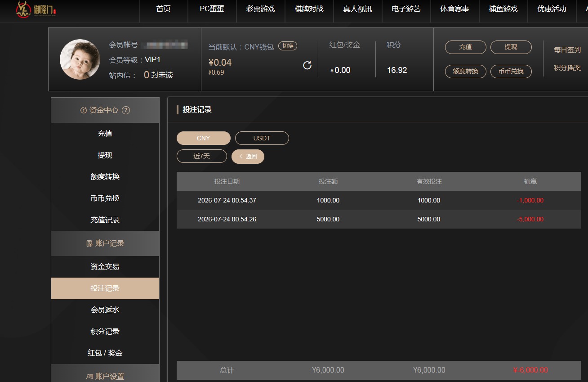Open 额度转换 in the sidebar
Image resolution: width=588 pixels, height=382 pixels.
coord(105,177)
